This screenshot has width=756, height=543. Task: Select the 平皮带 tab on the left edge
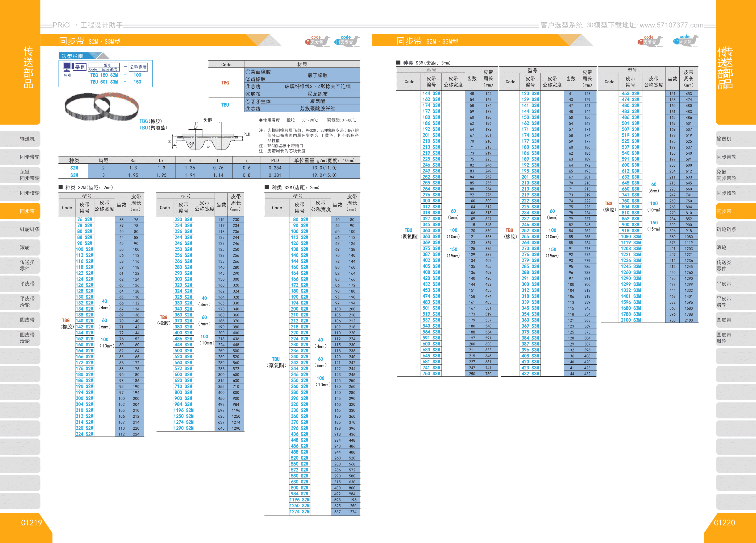[x=20, y=283]
